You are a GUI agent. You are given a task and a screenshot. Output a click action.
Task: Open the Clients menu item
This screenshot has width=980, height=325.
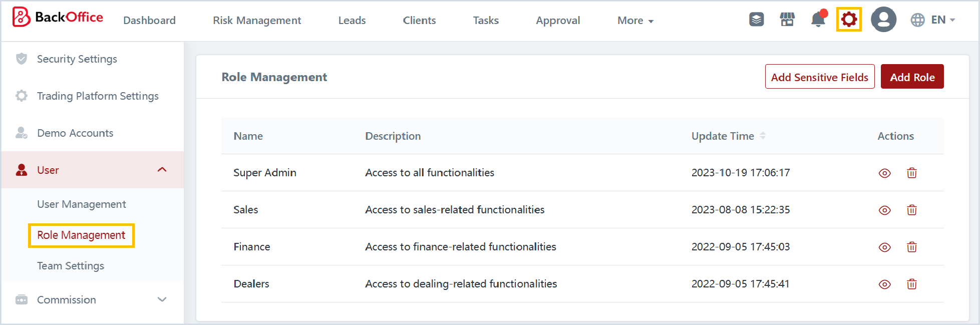click(419, 21)
